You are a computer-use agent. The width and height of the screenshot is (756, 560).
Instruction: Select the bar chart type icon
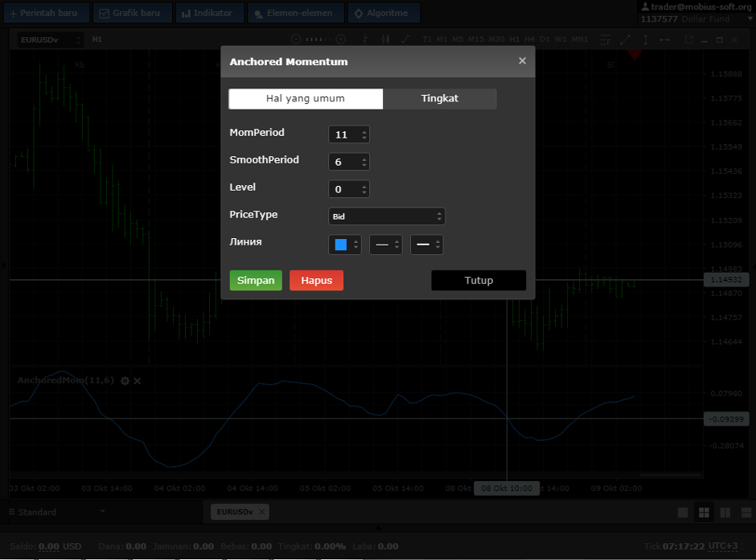pyautogui.click(x=365, y=39)
